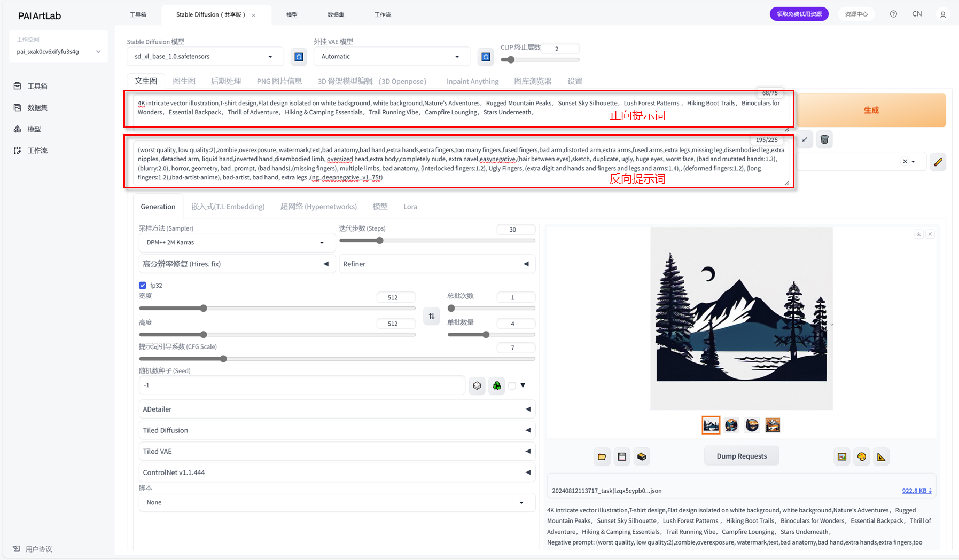959x560 pixels.
Task: Expand the ControlNet v1.1.444 section
Action: (337, 472)
